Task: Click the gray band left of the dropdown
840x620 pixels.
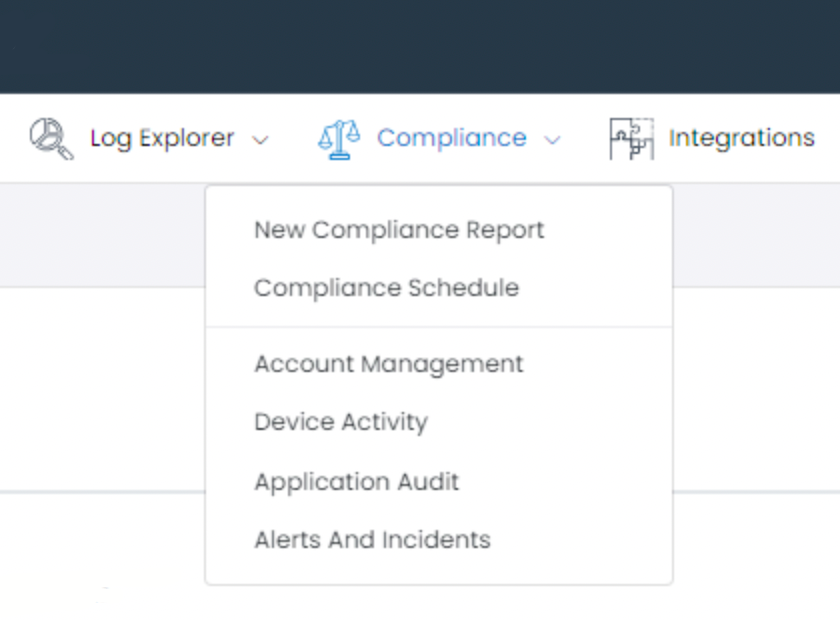Action: pos(102,235)
